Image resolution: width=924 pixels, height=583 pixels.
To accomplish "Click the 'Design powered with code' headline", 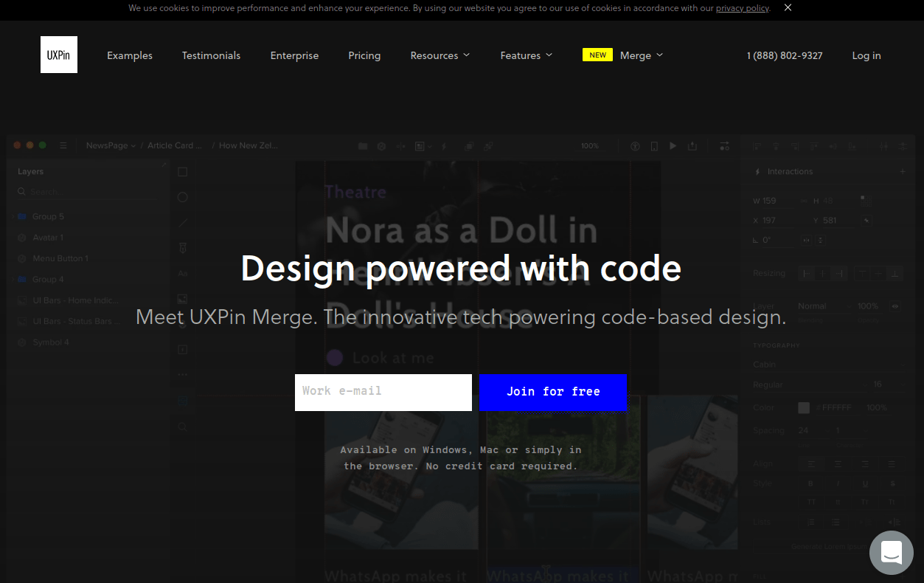I will (x=461, y=269).
